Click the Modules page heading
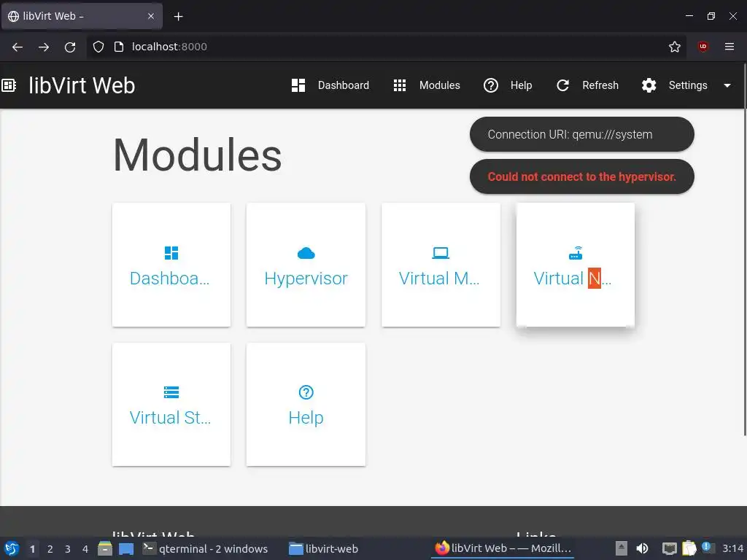The image size is (747, 560). (x=197, y=156)
